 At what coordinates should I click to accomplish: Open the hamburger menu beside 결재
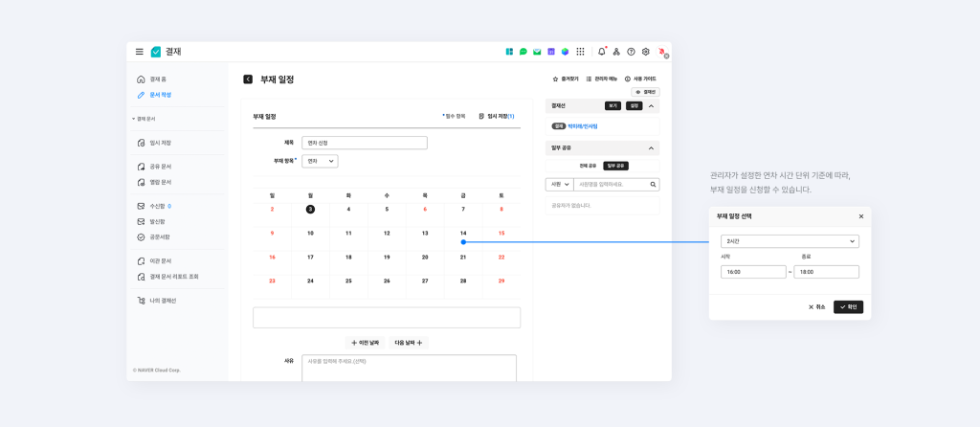140,52
